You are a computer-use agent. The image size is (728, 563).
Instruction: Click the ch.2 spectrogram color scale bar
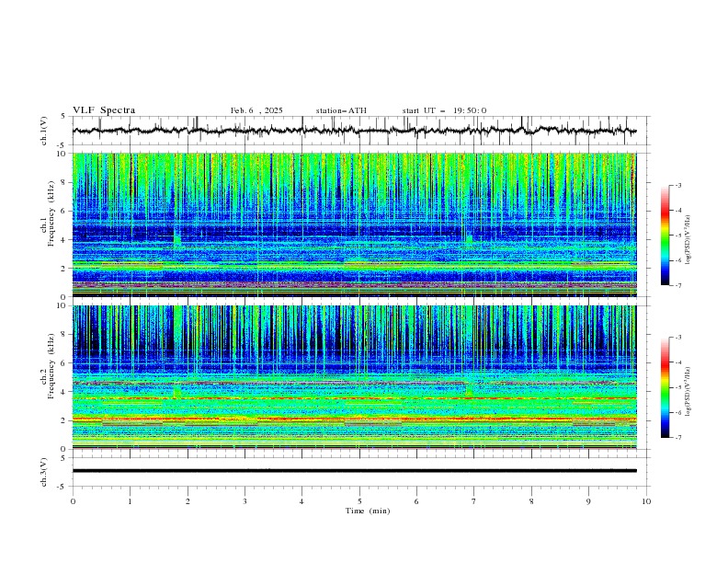[665, 387]
